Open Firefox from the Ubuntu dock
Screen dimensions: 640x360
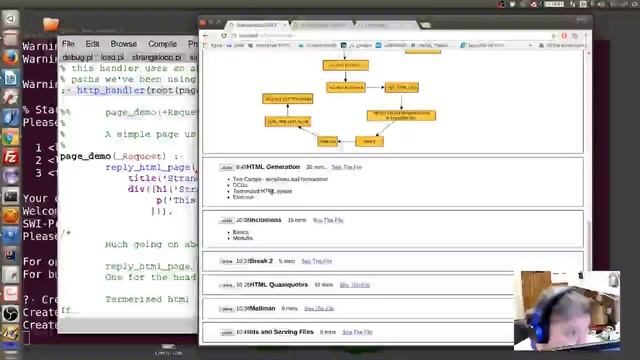10,58
